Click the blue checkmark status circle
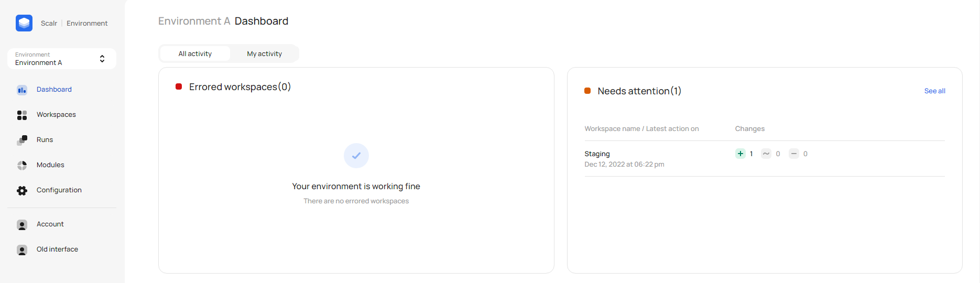The width and height of the screenshot is (980, 283). click(x=356, y=156)
